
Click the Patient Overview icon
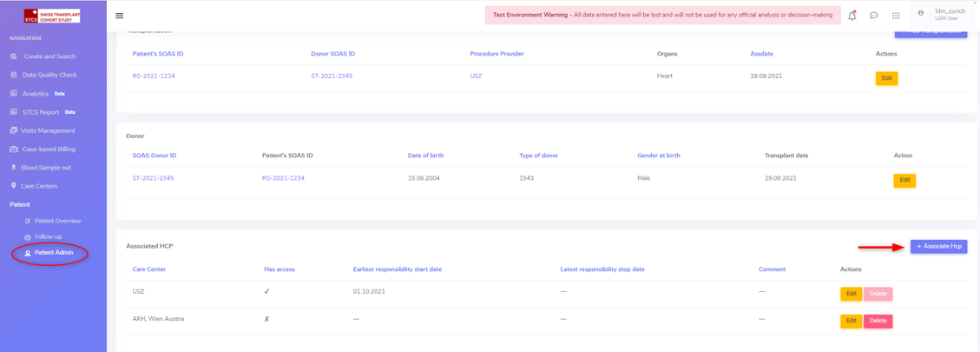click(27, 221)
